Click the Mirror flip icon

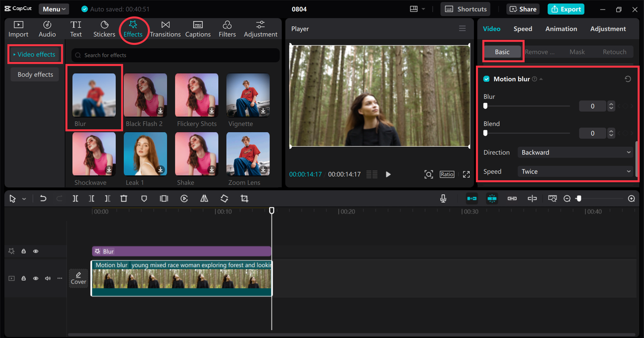coord(204,199)
